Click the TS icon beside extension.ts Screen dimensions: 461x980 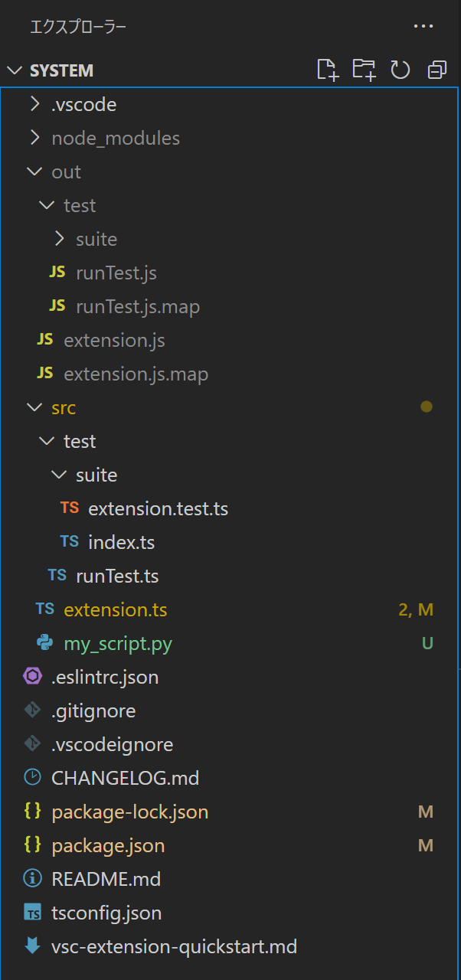44,609
